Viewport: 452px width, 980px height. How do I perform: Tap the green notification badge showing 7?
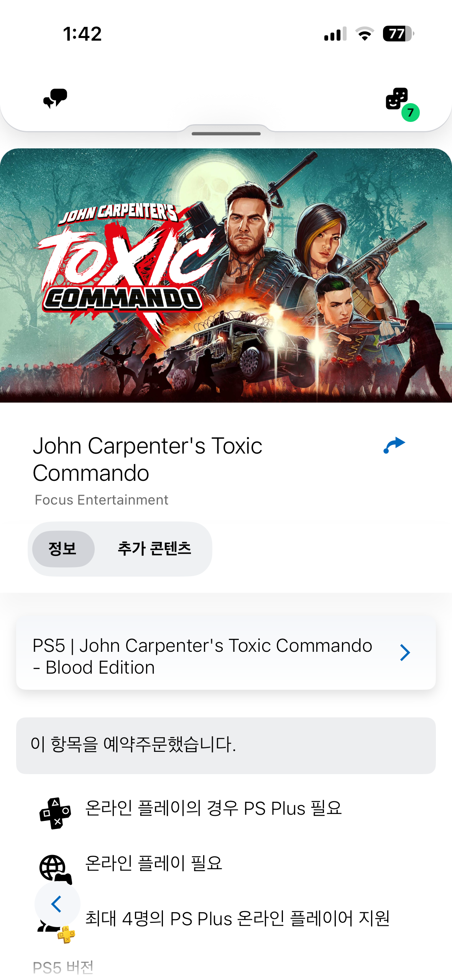pyautogui.click(x=410, y=113)
